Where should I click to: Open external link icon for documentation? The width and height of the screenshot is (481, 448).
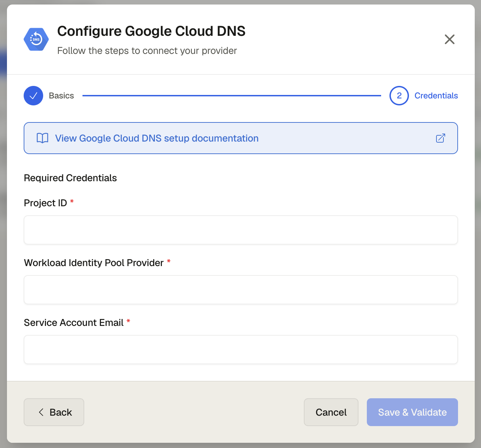tap(441, 138)
